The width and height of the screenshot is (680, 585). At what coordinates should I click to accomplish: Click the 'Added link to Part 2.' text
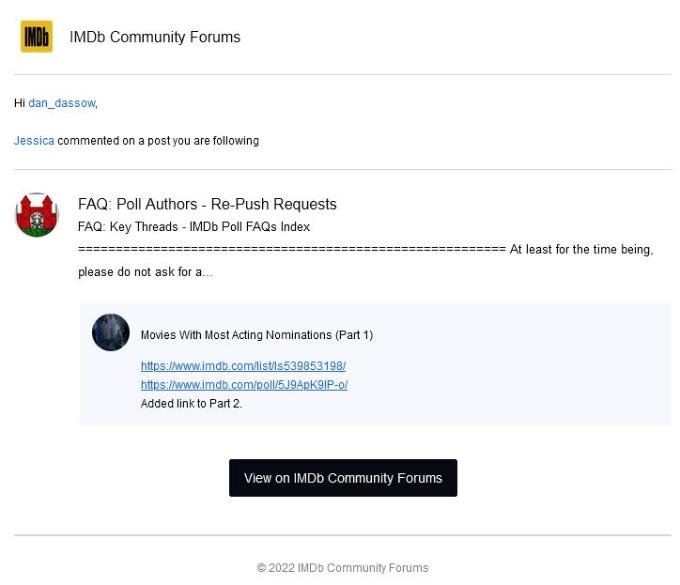click(191, 404)
